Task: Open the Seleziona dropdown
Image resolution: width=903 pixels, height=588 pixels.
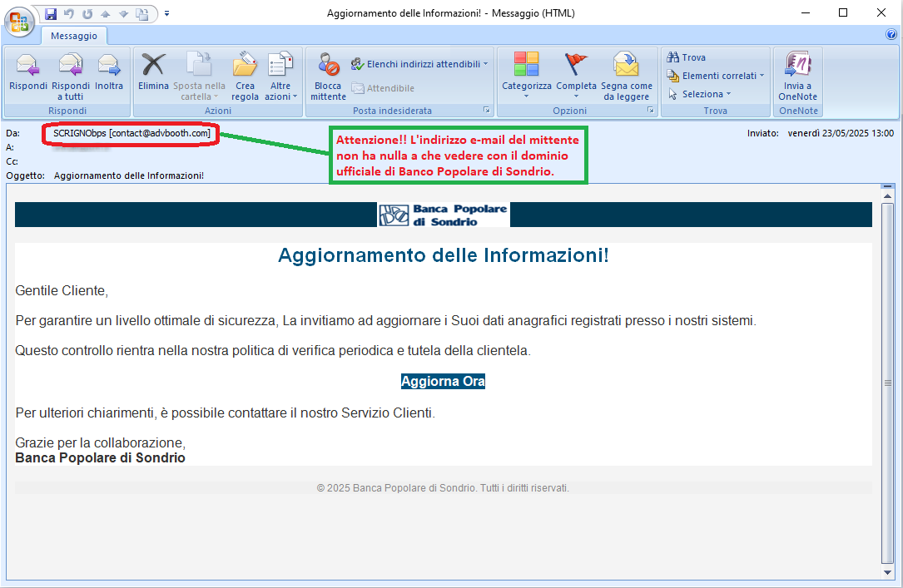Action: (699, 94)
